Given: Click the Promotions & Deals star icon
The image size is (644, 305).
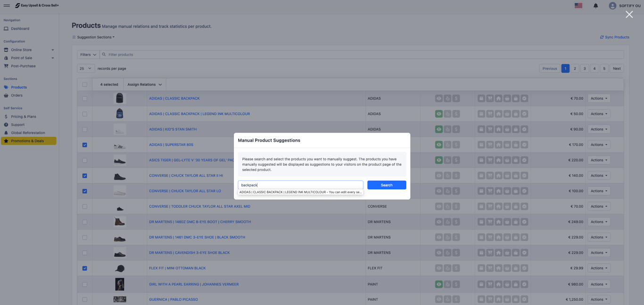Looking at the screenshot, I should click(6, 141).
